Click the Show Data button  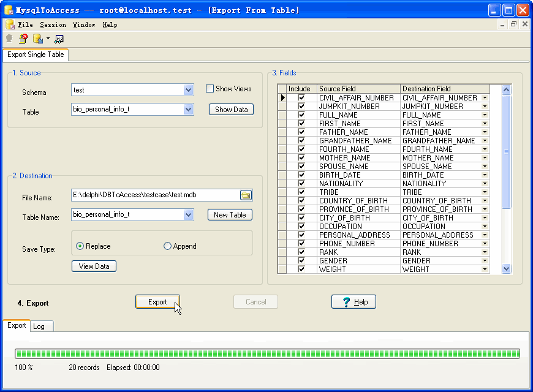[x=231, y=110]
